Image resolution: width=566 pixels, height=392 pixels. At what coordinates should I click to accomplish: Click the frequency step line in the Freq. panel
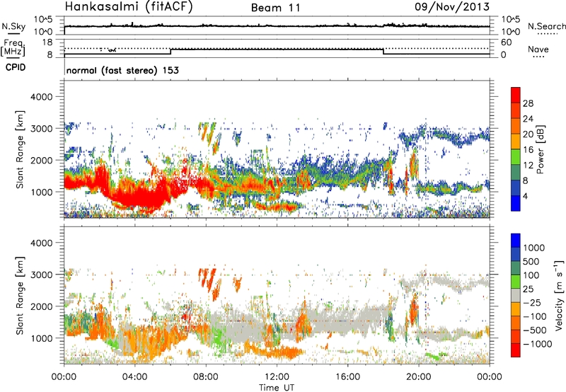pyautogui.click(x=277, y=50)
